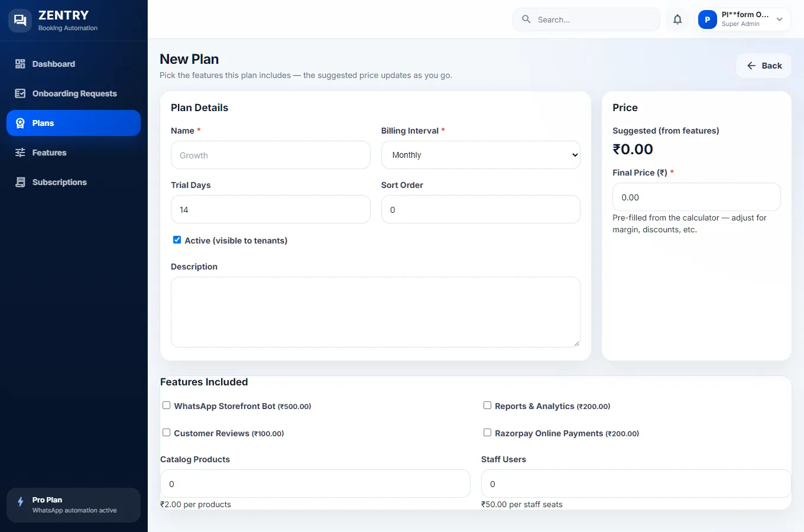Click the lightning bolt Pro Plan icon

pyautogui.click(x=21, y=501)
